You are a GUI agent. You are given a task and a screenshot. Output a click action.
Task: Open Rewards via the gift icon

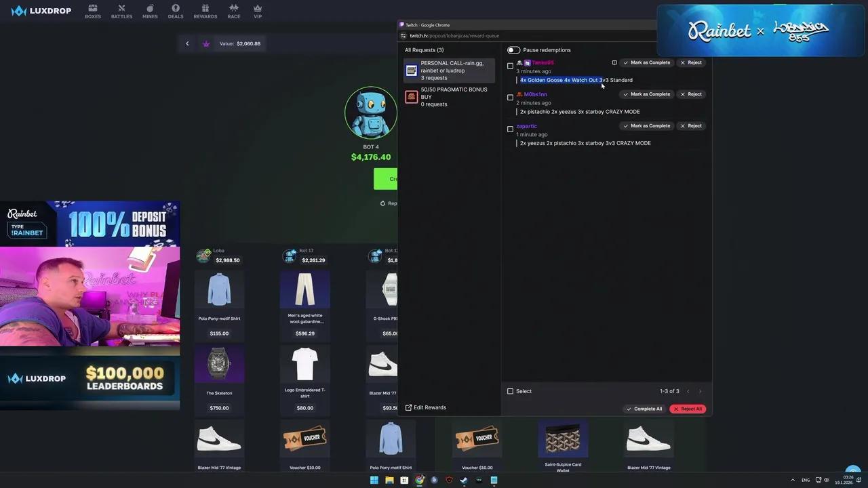coord(205,9)
